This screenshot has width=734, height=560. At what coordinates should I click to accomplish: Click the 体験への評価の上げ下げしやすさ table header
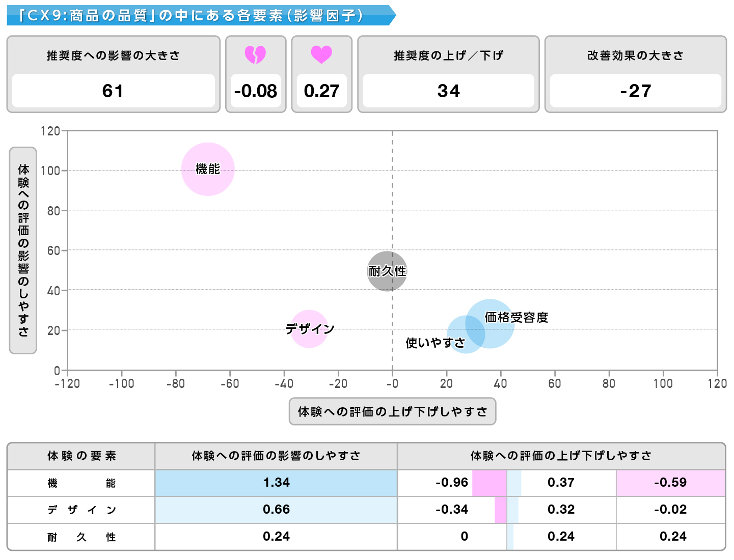[x=561, y=456]
